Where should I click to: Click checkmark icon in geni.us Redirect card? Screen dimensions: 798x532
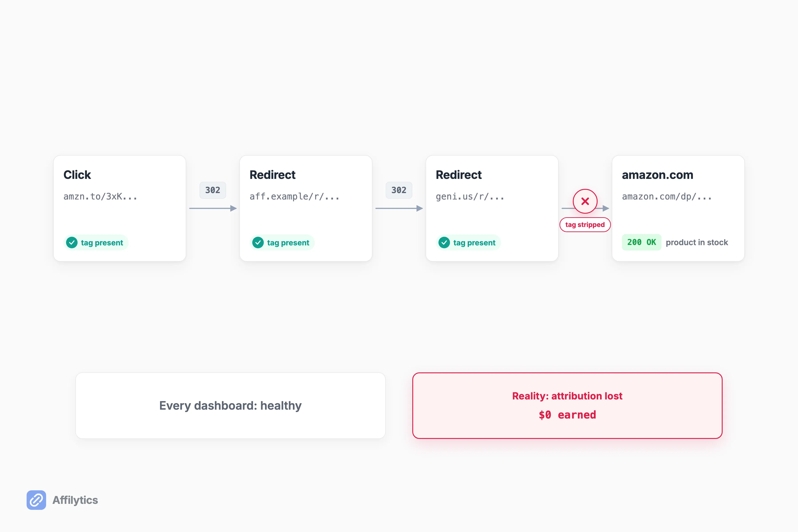point(444,243)
